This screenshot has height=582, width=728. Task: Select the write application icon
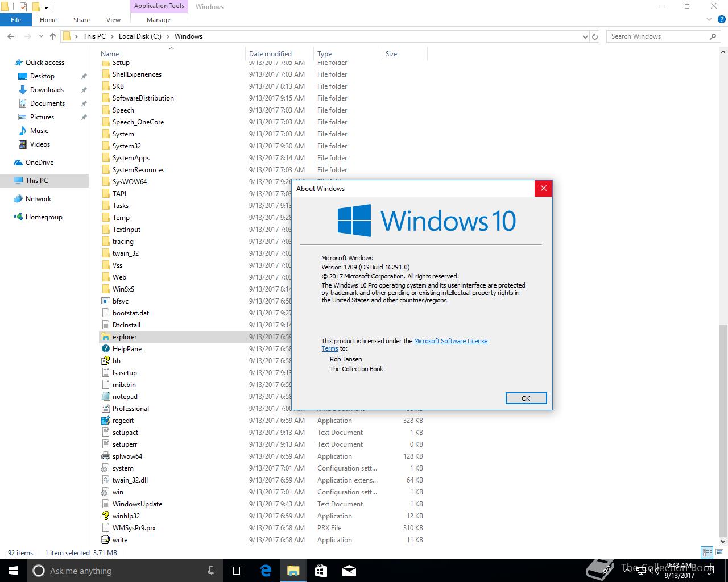coord(105,540)
